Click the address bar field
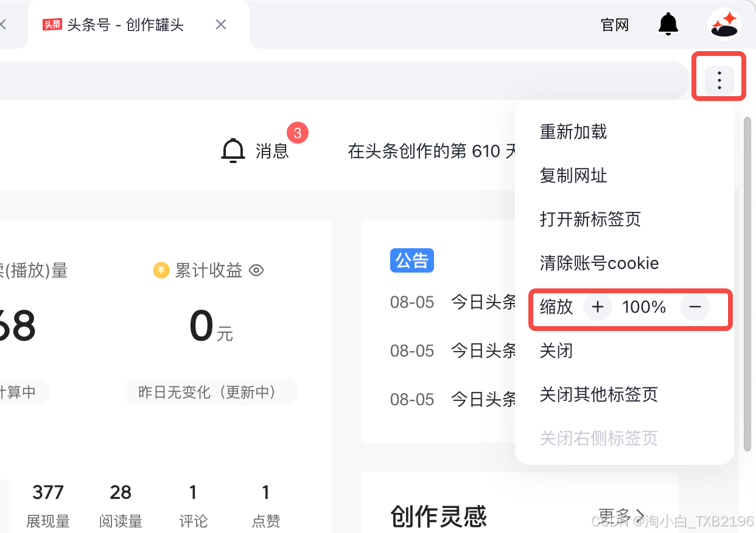Image resolution: width=756 pixels, height=533 pixels. pos(344,80)
